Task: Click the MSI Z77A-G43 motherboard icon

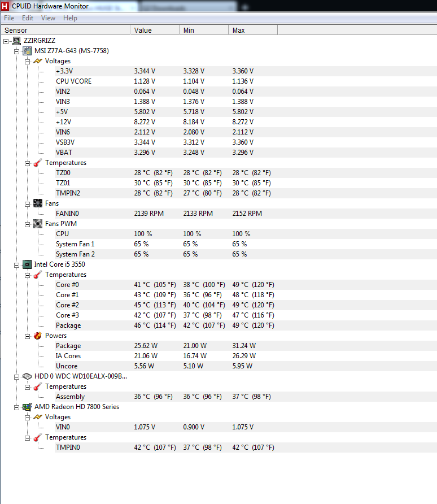Action: tap(27, 51)
